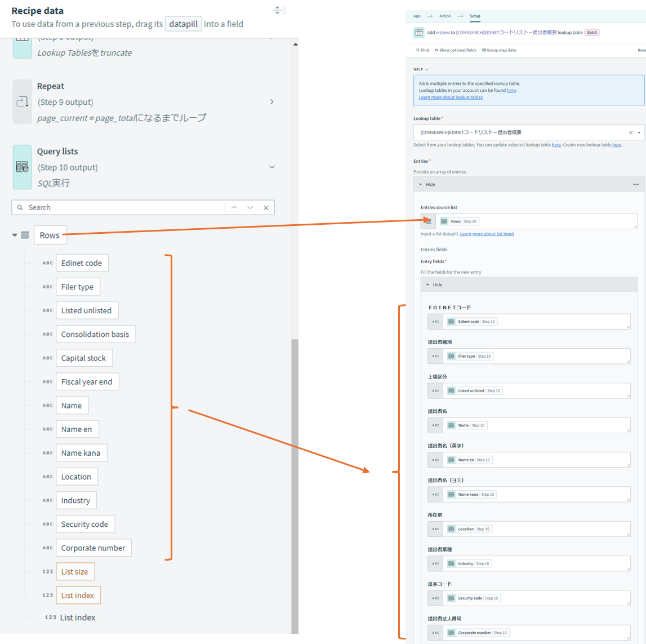Open the Action breadcrumb tab
Image resolution: width=646 pixels, height=644 pixels.
pyautogui.click(x=445, y=16)
